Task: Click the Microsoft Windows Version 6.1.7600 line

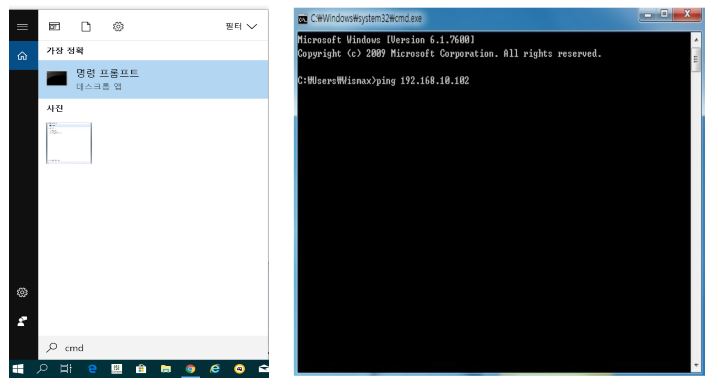Action: 386,40
